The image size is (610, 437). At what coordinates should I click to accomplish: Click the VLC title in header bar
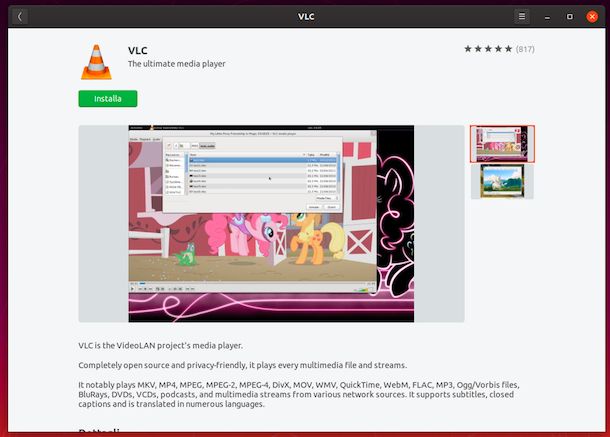pos(306,17)
